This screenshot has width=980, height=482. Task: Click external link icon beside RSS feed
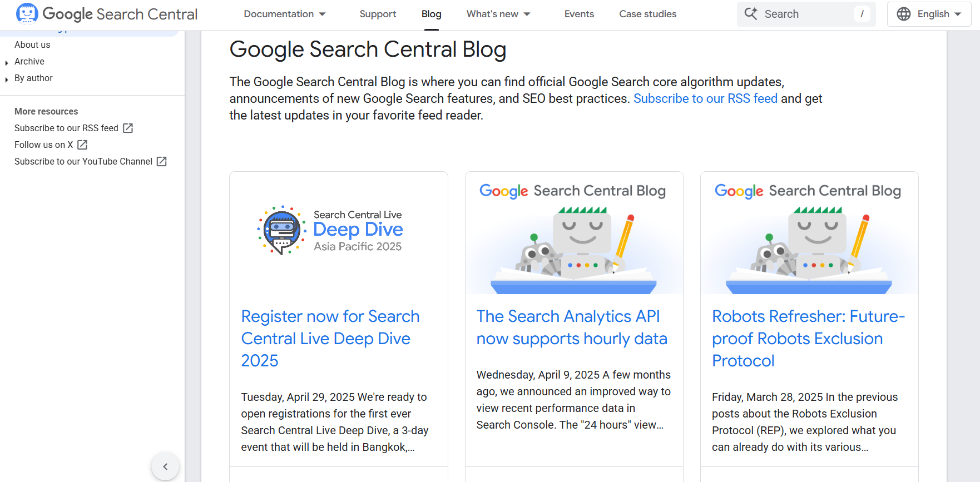pyautogui.click(x=128, y=128)
